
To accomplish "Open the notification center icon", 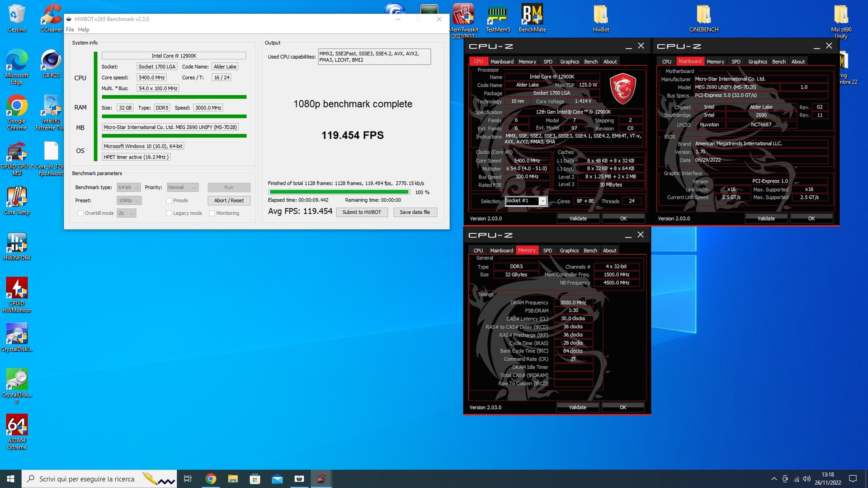I will click(x=853, y=479).
